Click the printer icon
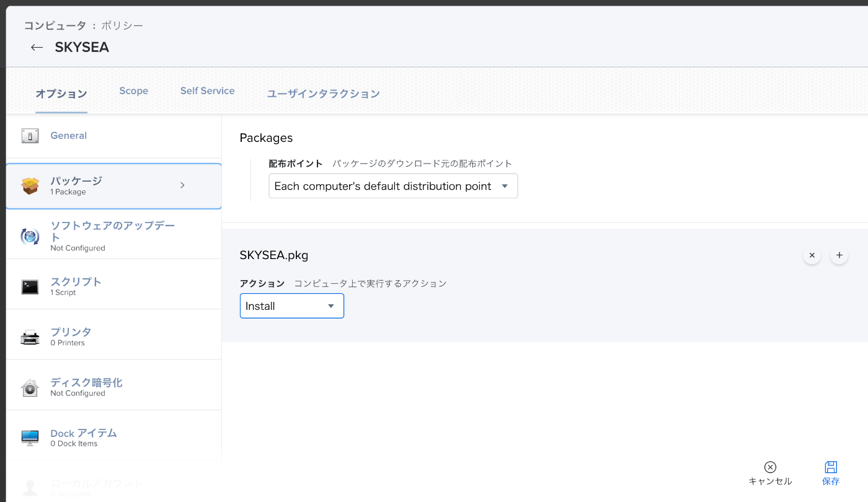Screen dimensions: 868x502 point(30,337)
